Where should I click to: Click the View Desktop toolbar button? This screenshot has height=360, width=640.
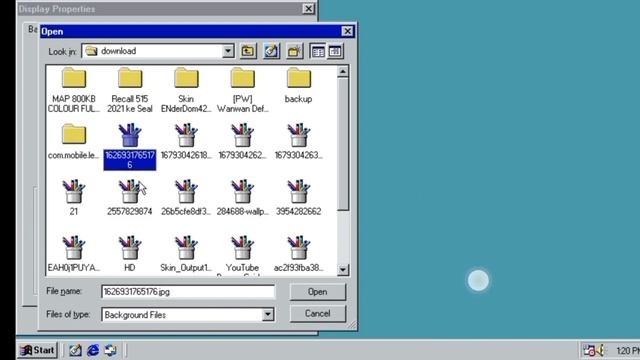271,51
